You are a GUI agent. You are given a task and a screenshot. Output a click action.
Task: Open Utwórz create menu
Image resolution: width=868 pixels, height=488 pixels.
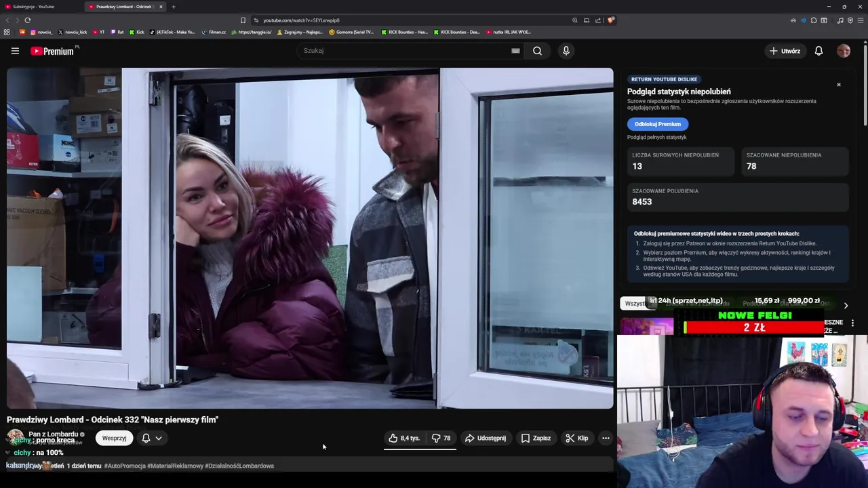point(785,51)
